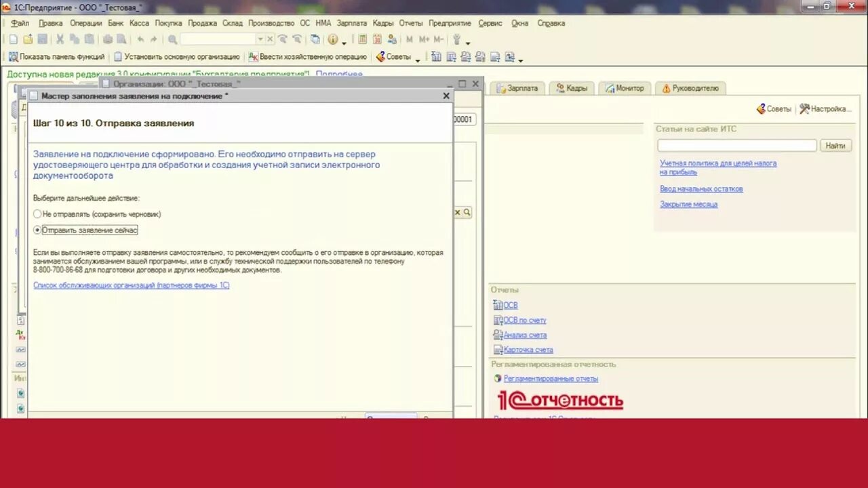Viewport: 868px width, 488px height.
Task: Click the M- memory button in the toolbar
Action: (x=439, y=39)
